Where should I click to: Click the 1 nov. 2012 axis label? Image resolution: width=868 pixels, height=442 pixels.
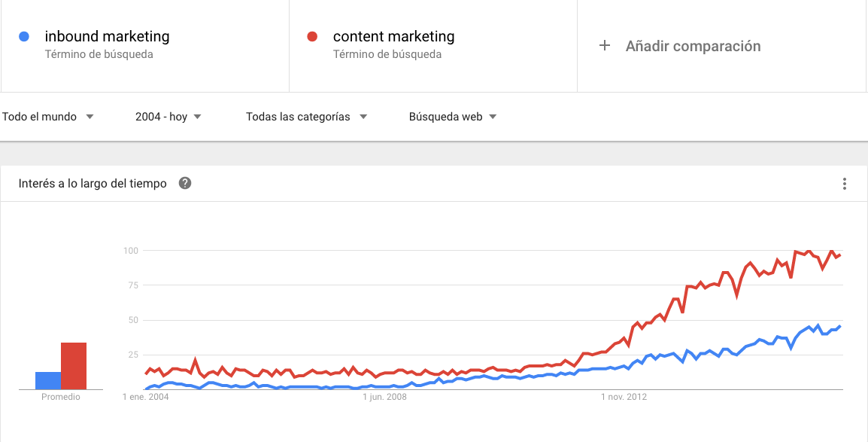[624, 397]
